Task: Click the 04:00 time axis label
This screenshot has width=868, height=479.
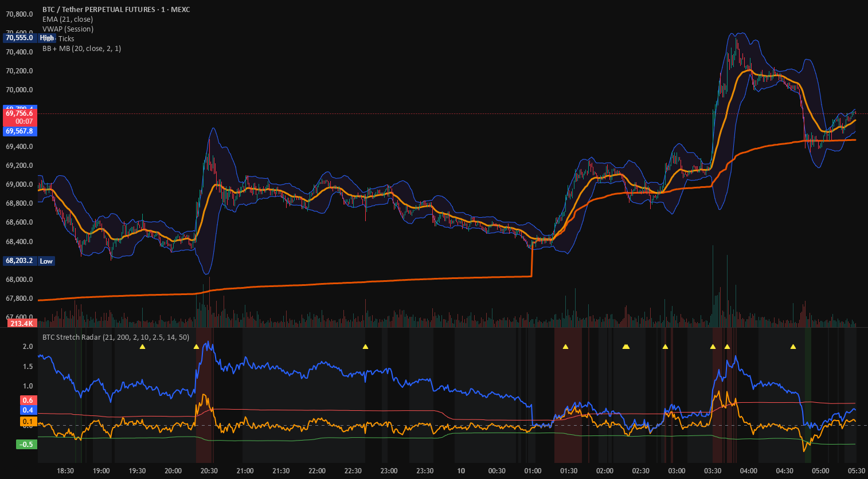Action: 749,471
